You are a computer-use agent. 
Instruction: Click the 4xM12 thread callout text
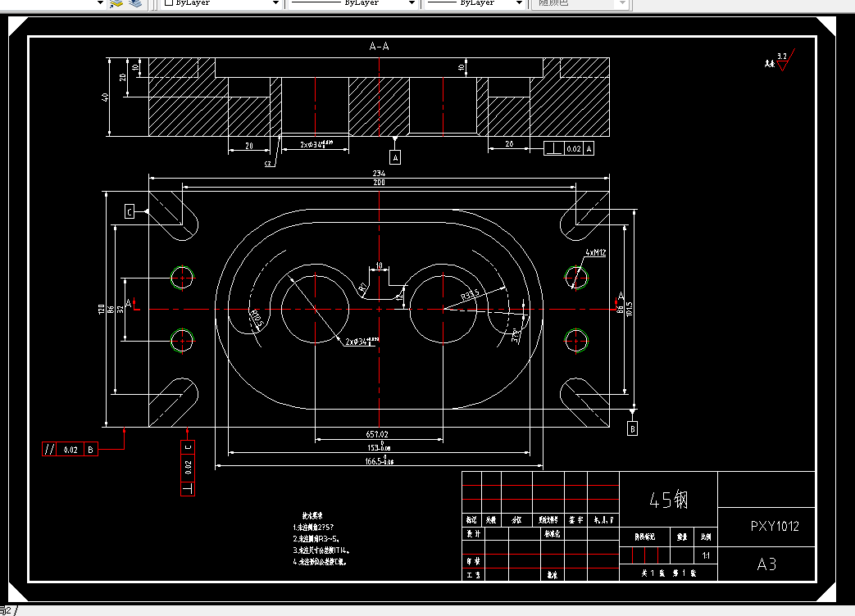click(595, 252)
